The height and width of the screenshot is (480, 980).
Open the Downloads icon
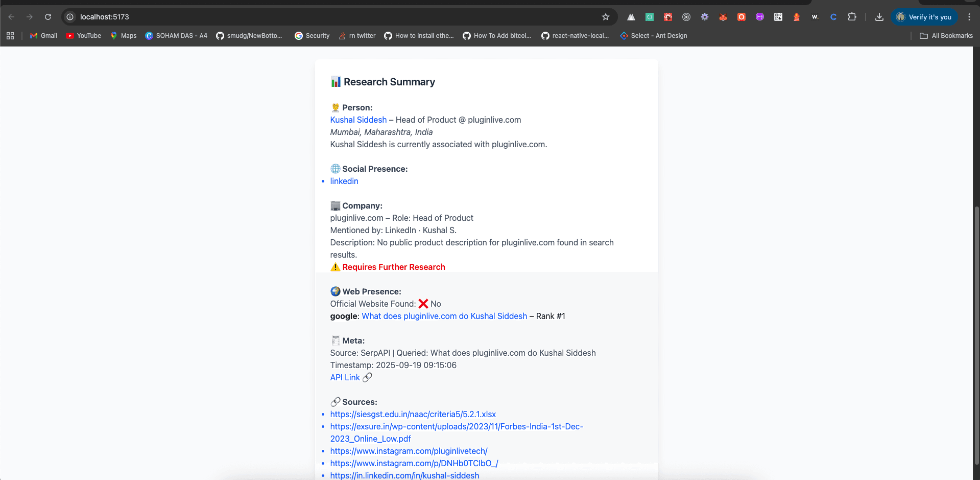(x=879, y=17)
